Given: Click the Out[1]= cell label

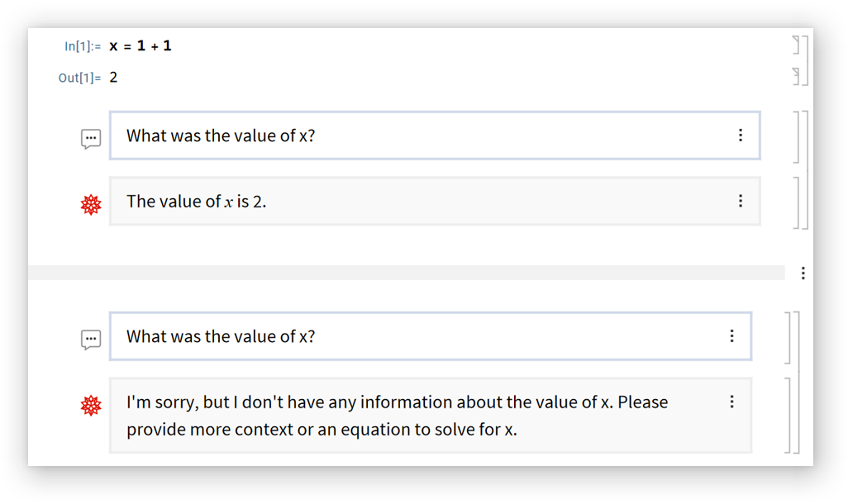Looking at the screenshot, I should point(79,78).
